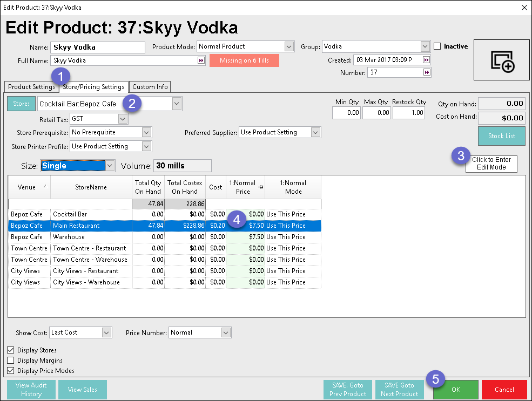Select Town Centre - Warehouse row
This screenshot has width=532, height=401.
point(165,260)
